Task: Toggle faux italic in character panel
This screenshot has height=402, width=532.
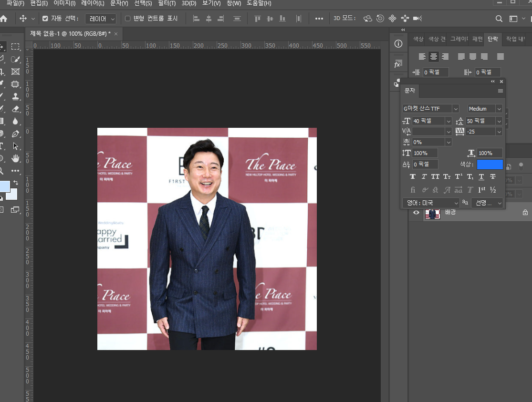Action: tap(424, 176)
